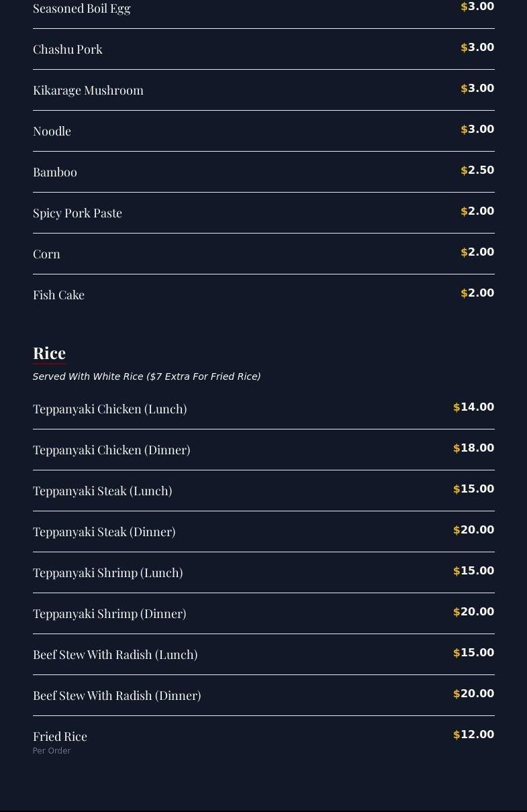
Task: Choose Teppanyaki Chicken (Dinner)
Action: point(111,450)
